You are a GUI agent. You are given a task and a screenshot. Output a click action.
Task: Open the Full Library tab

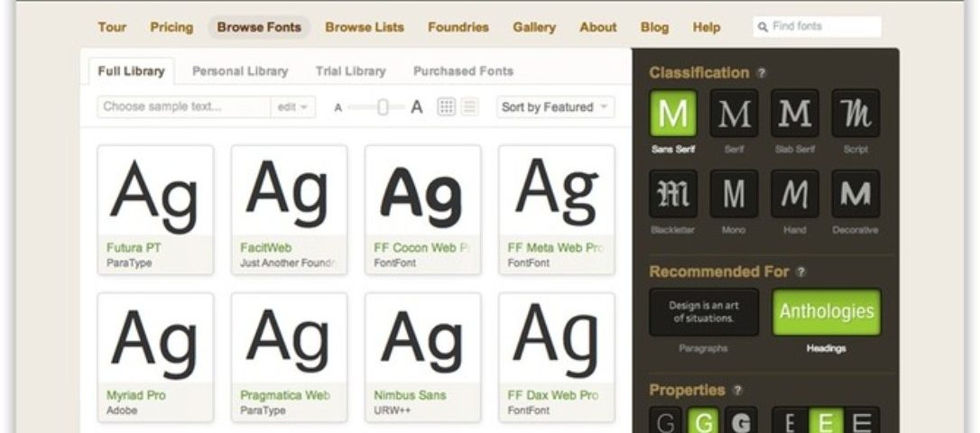click(x=131, y=71)
